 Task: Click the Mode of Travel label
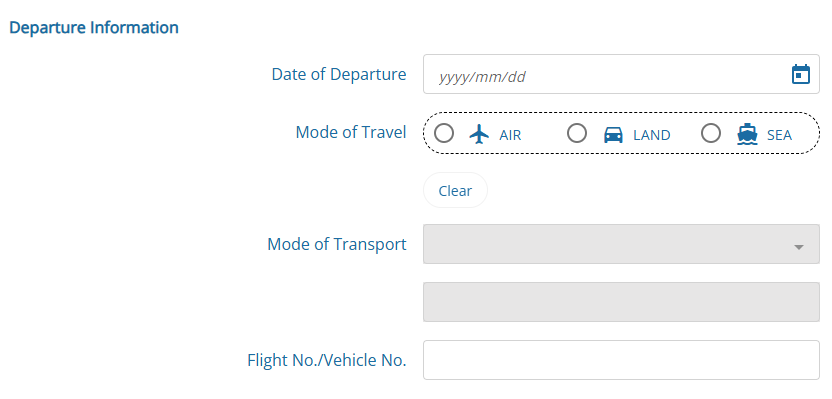coord(351,132)
